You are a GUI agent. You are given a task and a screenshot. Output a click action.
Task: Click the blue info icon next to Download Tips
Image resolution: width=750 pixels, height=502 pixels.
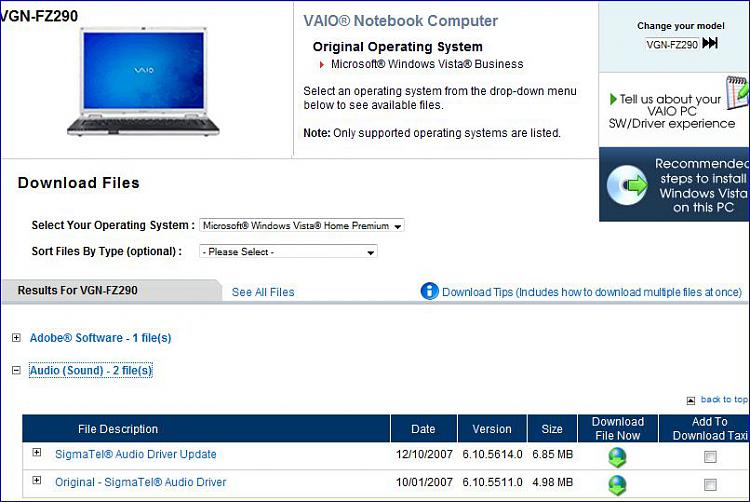[429, 291]
